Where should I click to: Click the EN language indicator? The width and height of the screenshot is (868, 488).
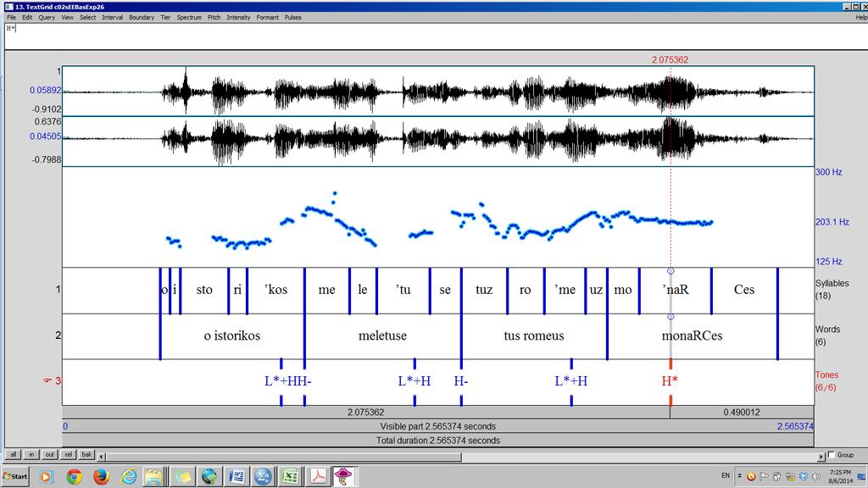click(726, 476)
